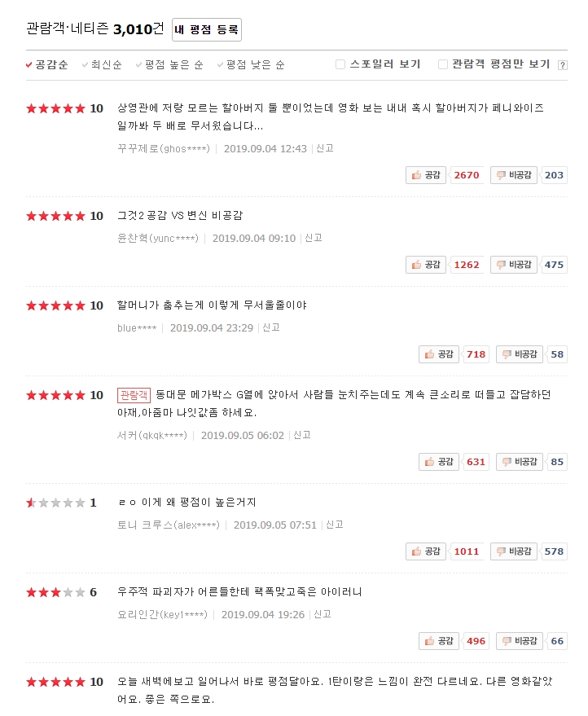The width and height of the screenshot is (588, 716).
Task: Sort reviews by 평점 낮은 순
Action: [251, 64]
